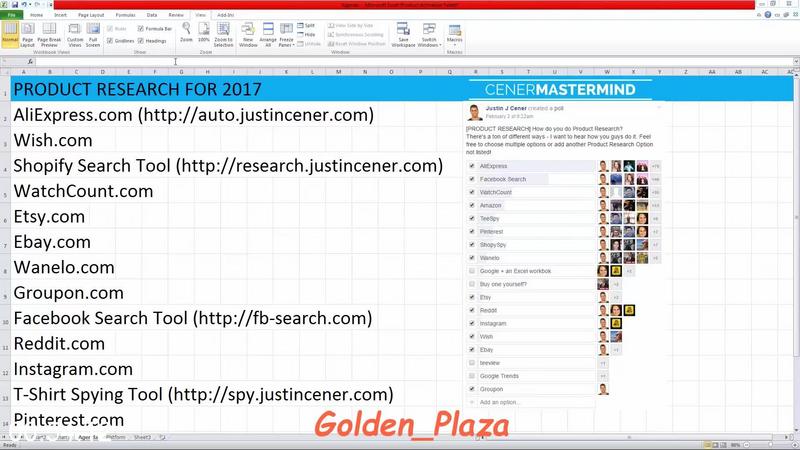Select the Instagram.com cell
The image size is (800, 450).
pos(73,369)
